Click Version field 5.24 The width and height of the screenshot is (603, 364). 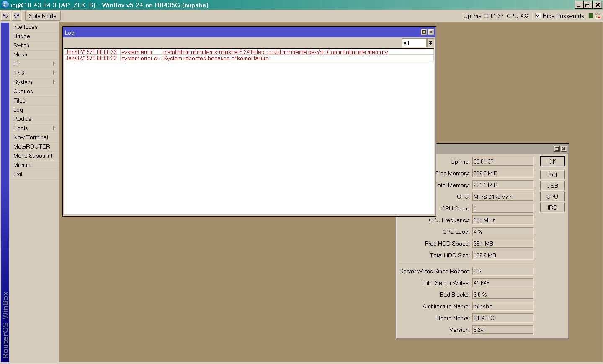point(503,330)
